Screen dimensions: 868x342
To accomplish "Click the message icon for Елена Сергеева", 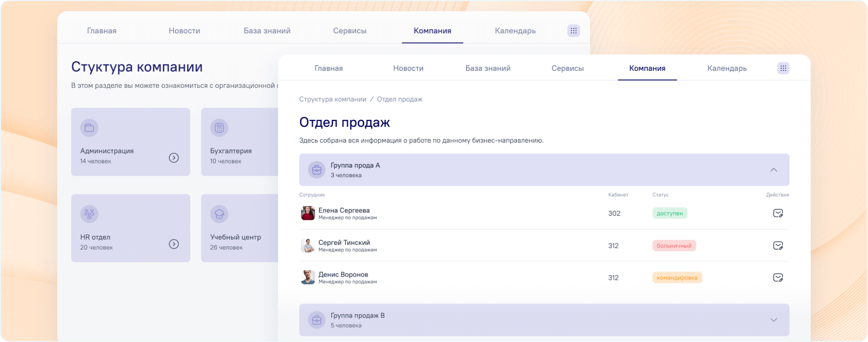I will (x=778, y=213).
